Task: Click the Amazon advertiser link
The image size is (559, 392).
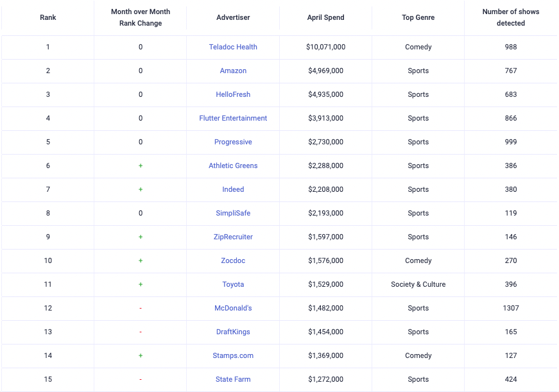Action: (233, 71)
